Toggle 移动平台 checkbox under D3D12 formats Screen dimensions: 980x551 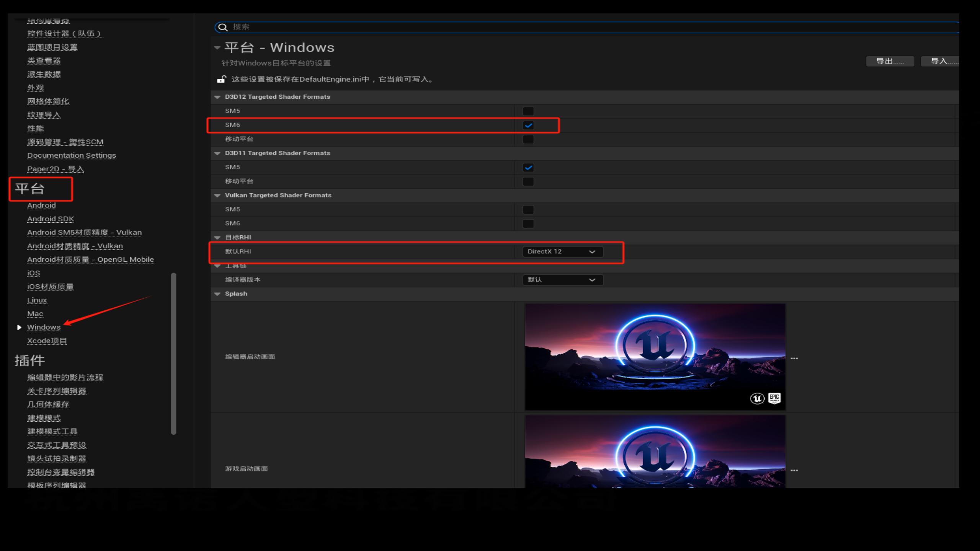528,139
